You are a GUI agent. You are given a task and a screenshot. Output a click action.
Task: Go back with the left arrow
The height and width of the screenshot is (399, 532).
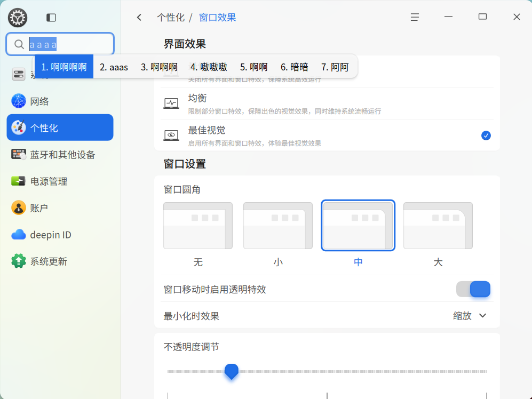139,17
